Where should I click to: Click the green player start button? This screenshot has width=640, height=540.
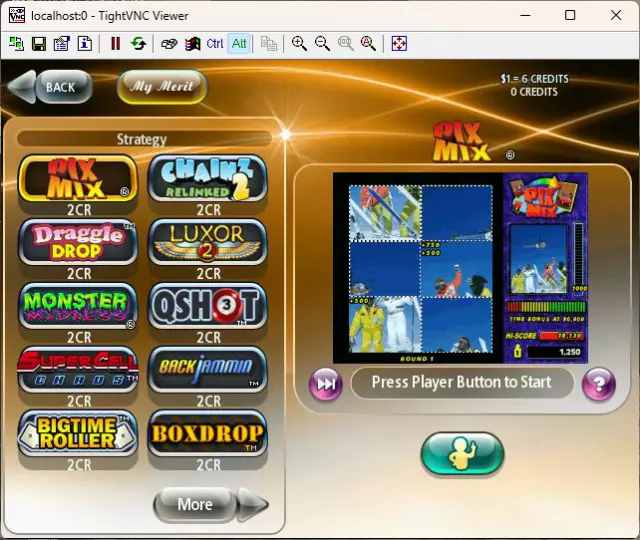(x=462, y=454)
